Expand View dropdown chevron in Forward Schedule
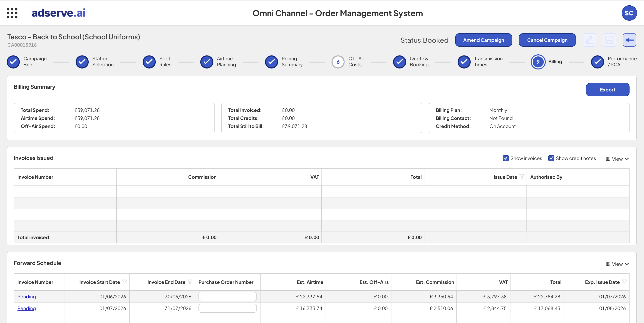 627,264
